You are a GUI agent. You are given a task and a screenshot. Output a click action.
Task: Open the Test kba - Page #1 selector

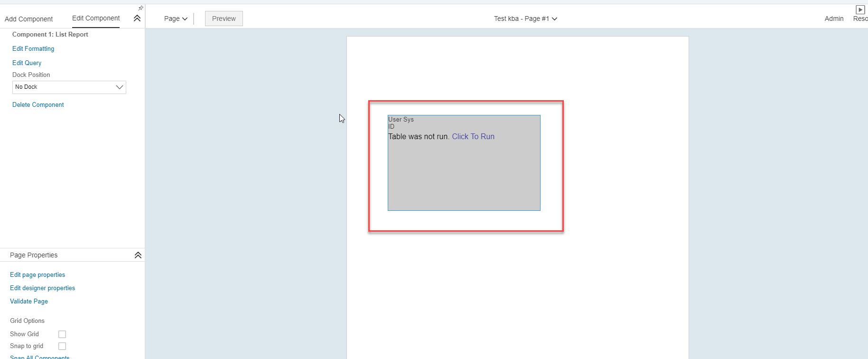[525, 19]
